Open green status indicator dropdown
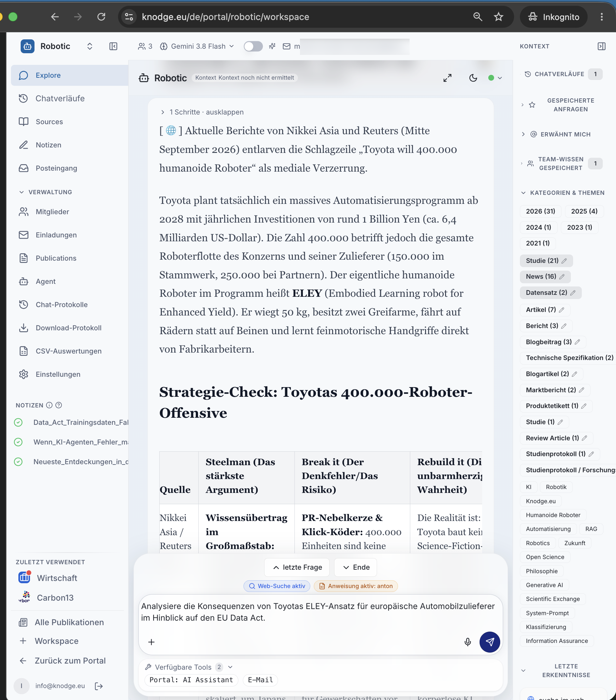Viewport: 616px width, 700px height. coord(495,78)
